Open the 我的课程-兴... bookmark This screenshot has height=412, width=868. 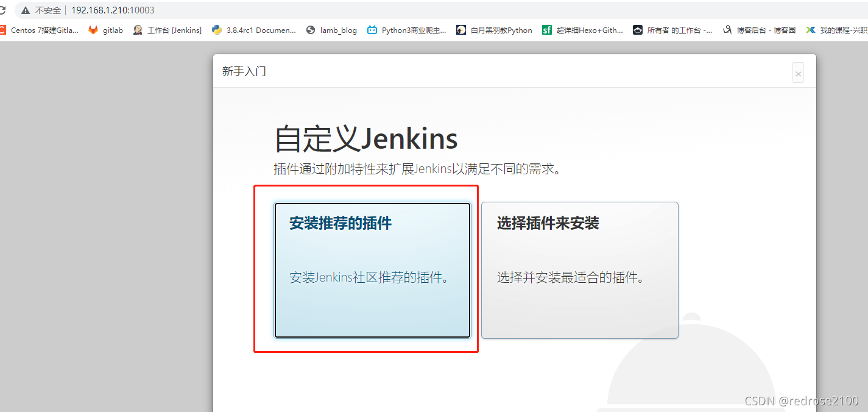[x=836, y=30]
